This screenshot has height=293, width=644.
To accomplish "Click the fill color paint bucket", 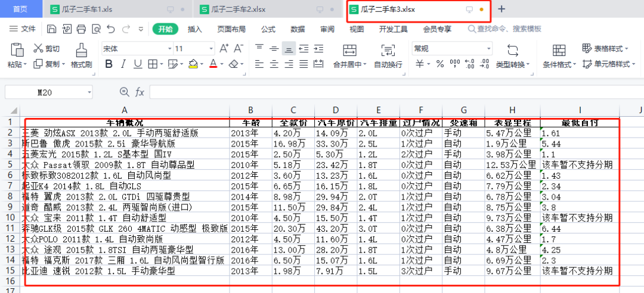I will 193,64.
